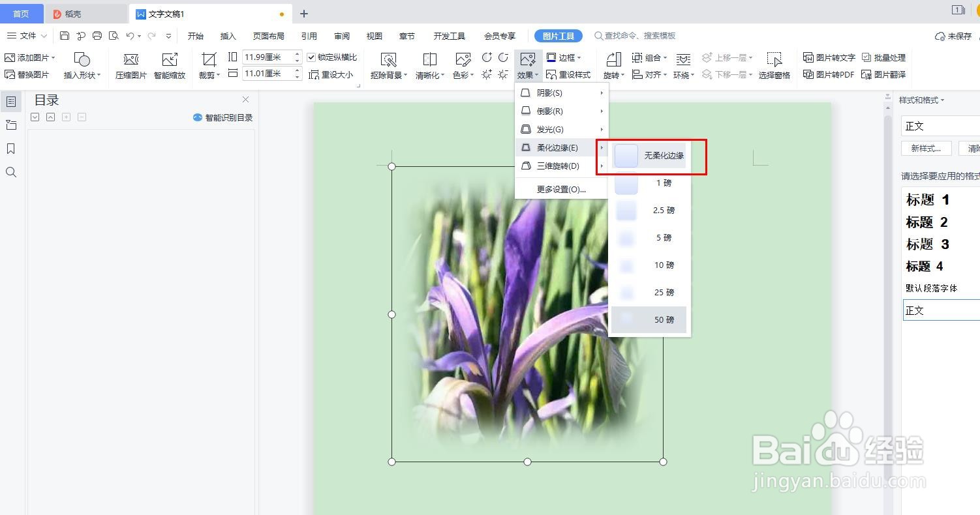Screen dimensions: 980x515
Task: Select 无柔化边缘 option
Action: coord(649,156)
